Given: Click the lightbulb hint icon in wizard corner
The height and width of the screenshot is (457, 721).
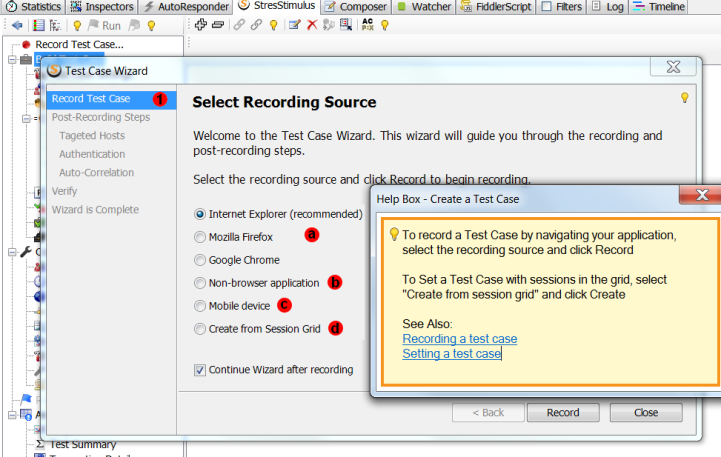Looking at the screenshot, I should coord(685,97).
